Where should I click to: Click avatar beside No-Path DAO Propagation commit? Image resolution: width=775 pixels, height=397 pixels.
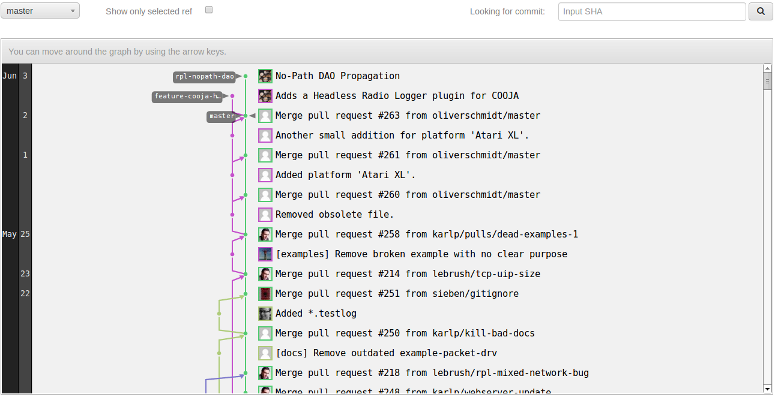pos(265,76)
